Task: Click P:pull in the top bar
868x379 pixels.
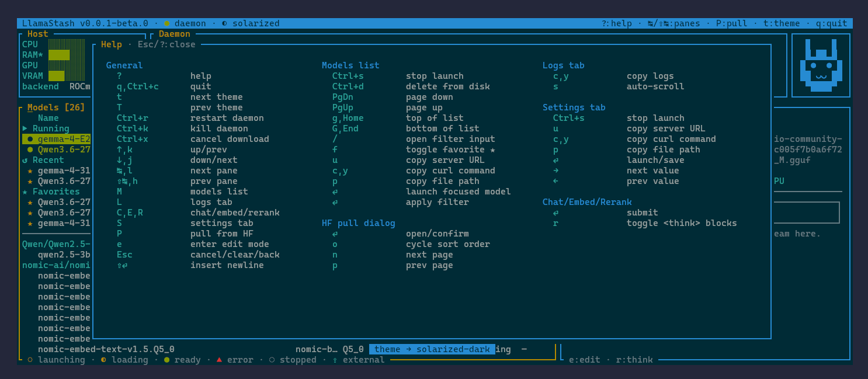Action: click(732, 23)
